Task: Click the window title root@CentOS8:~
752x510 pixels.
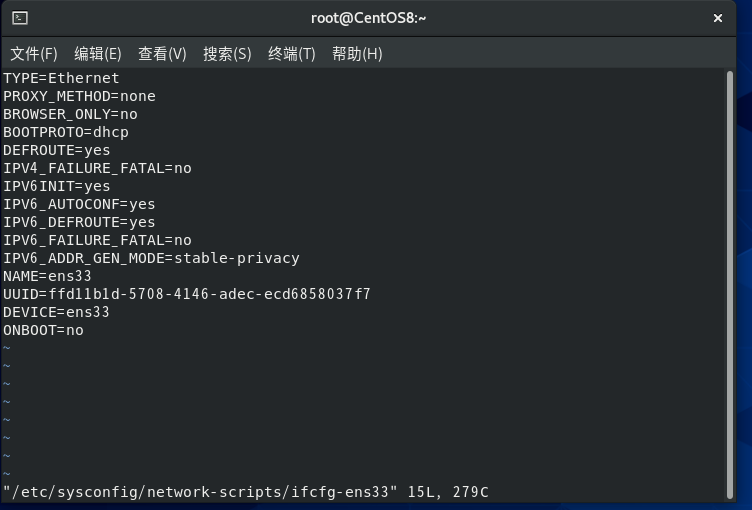Action: coord(368,18)
